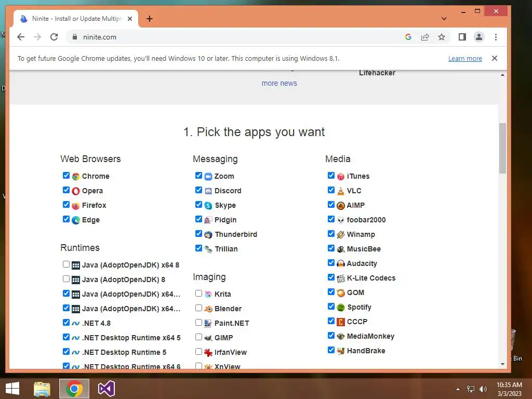Click the Blender app icon
Screen dimensions: 532x399
[208, 309]
